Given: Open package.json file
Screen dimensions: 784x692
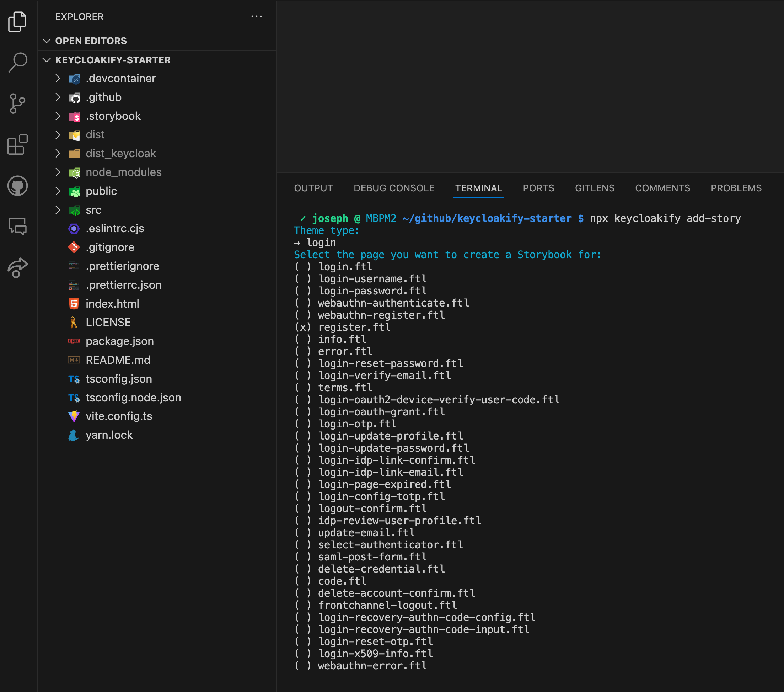Looking at the screenshot, I should 119,341.
